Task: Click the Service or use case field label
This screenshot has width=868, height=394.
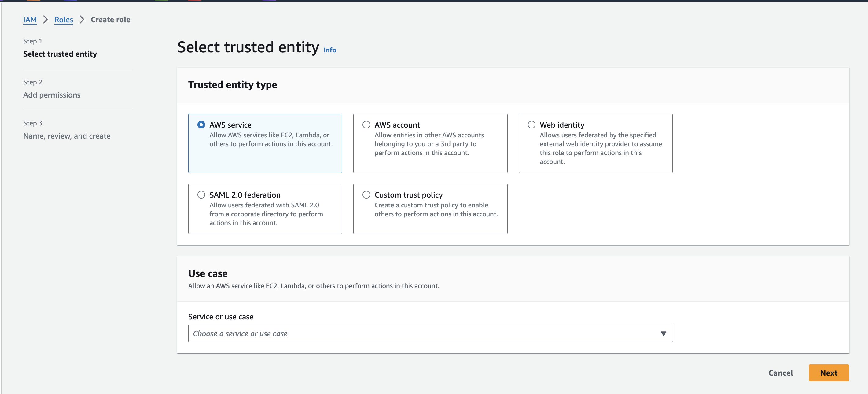Action: pos(221,316)
